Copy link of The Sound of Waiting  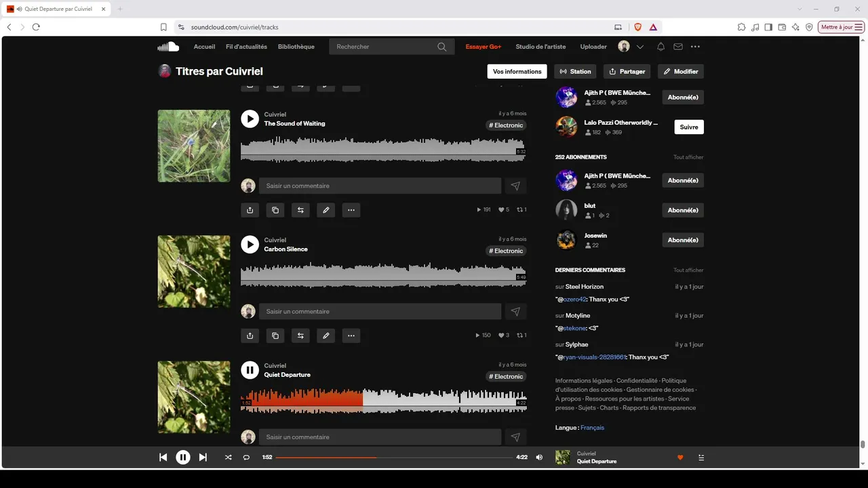pos(275,210)
